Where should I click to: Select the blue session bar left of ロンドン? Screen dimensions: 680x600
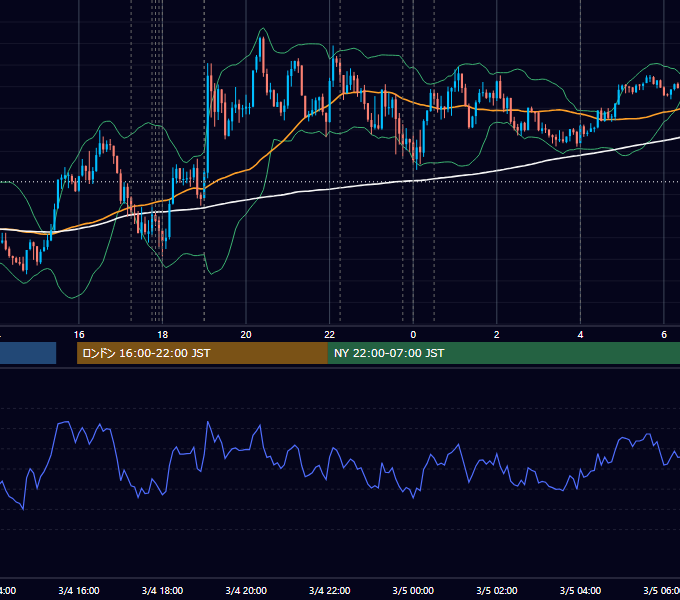point(28,353)
